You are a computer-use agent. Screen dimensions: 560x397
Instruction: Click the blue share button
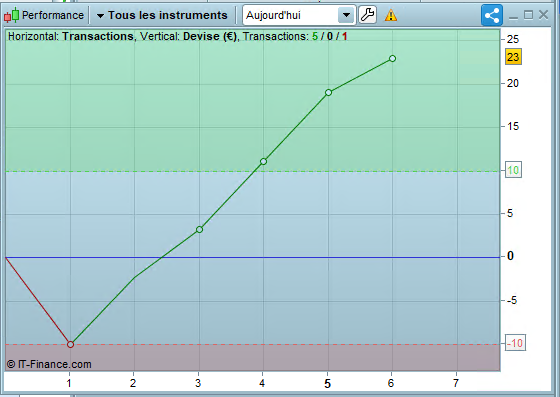(x=492, y=15)
